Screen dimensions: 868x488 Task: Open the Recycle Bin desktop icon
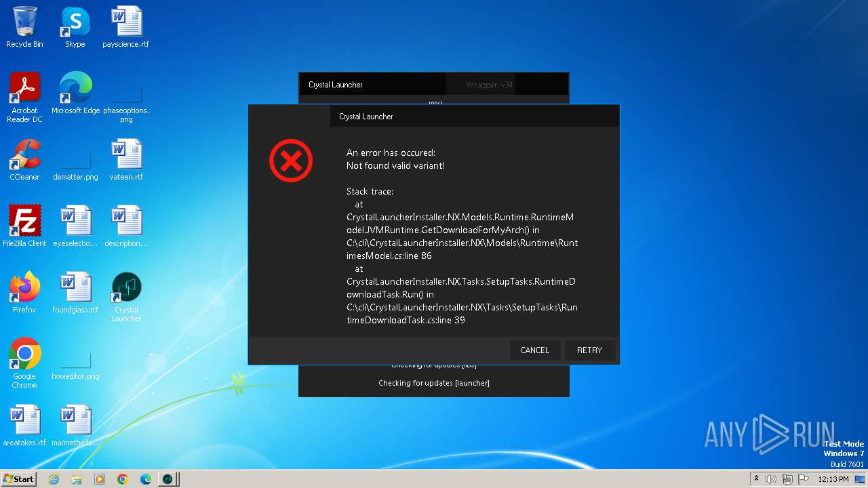24,27
